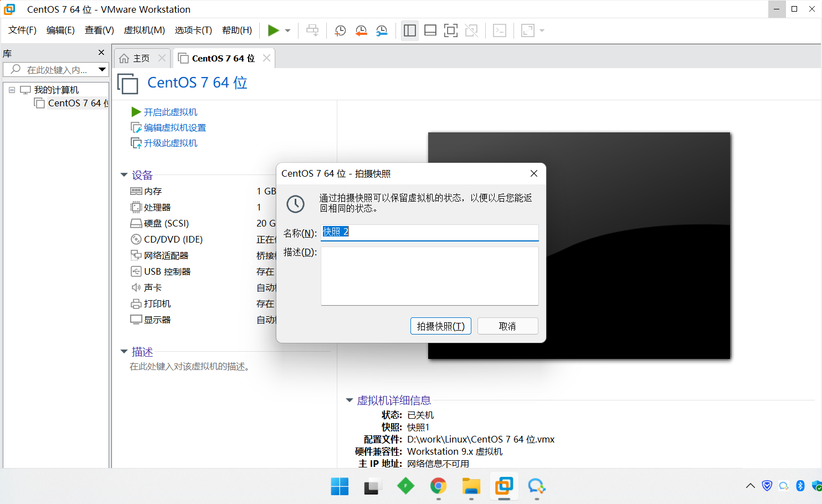Take a snapshot using the clock-plus toolbar icon
This screenshot has height=504, width=822.
pos(340,30)
